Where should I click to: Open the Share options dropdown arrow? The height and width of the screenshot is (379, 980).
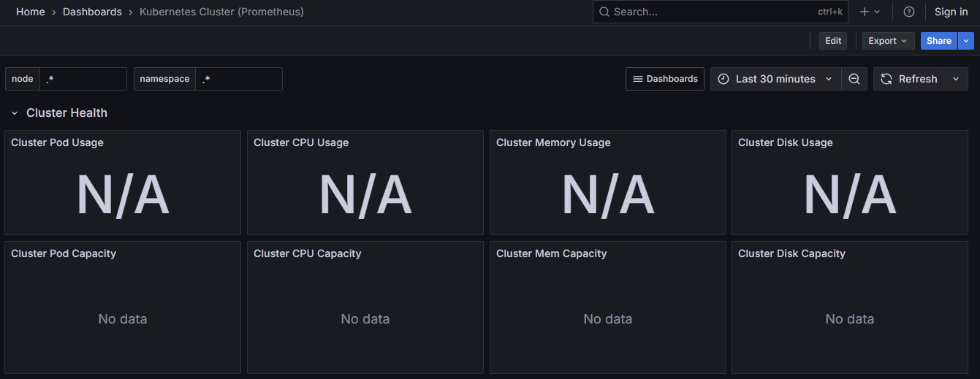[967, 41]
